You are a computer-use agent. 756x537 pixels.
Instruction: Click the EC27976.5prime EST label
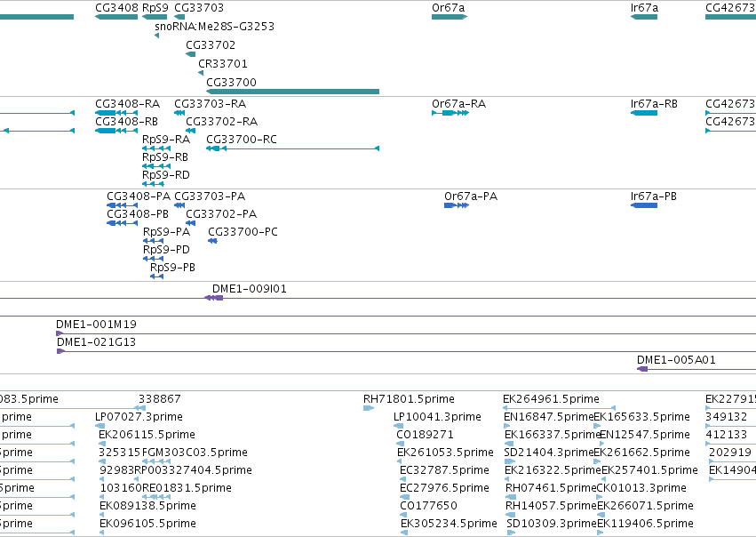coord(444,488)
